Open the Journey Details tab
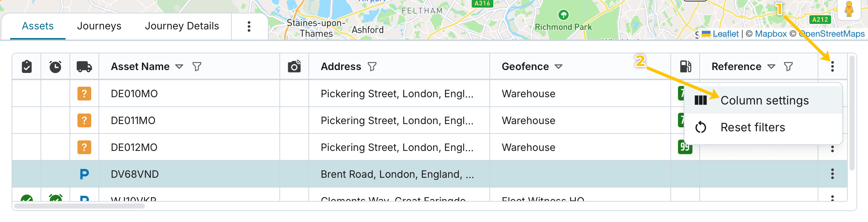The height and width of the screenshot is (222, 868). click(182, 26)
